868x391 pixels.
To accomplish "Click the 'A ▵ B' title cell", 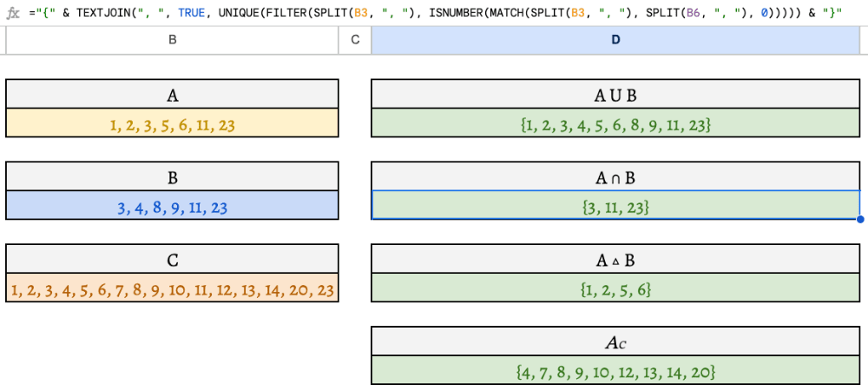I will pyautogui.click(x=615, y=259).
